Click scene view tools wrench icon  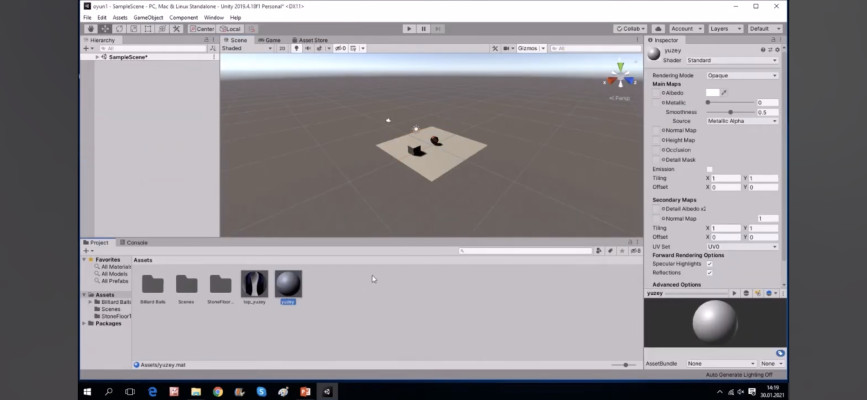pyautogui.click(x=495, y=49)
